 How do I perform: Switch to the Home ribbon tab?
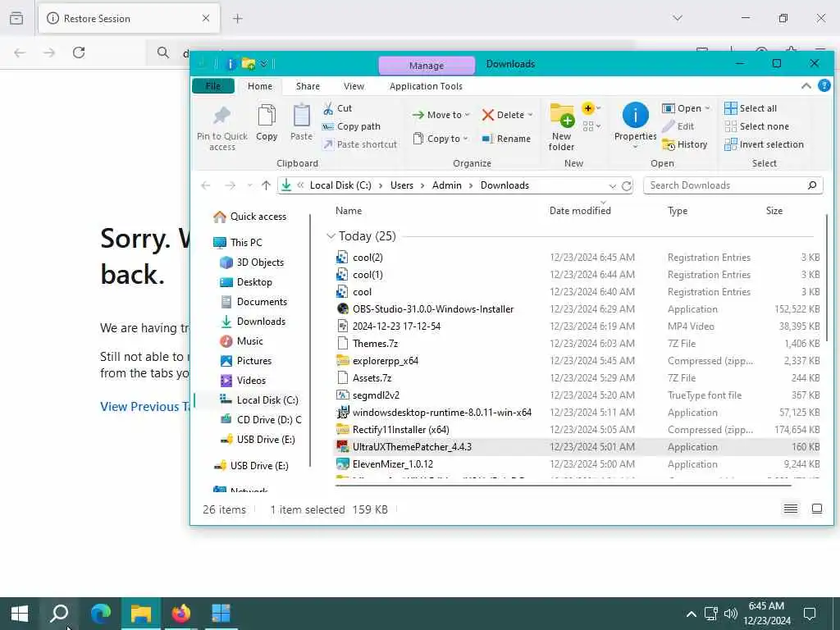[x=260, y=86]
